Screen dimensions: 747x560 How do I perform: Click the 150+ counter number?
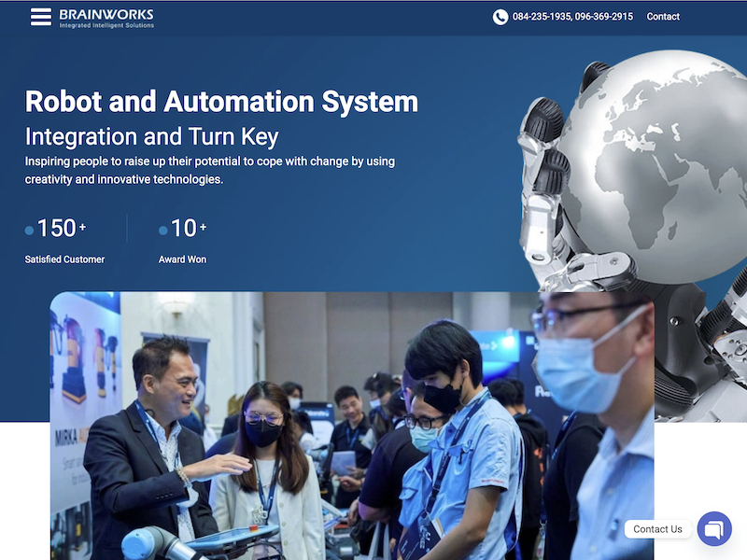pos(58,228)
